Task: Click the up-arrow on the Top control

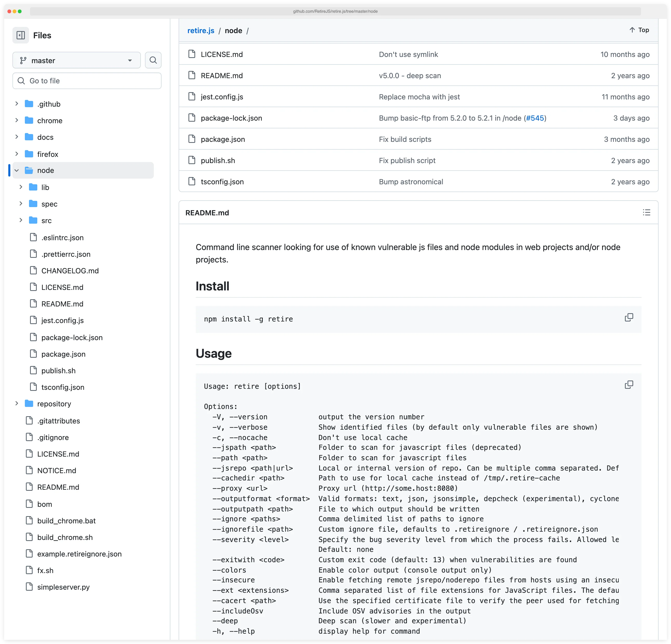Action: click(x=632, y=30)
